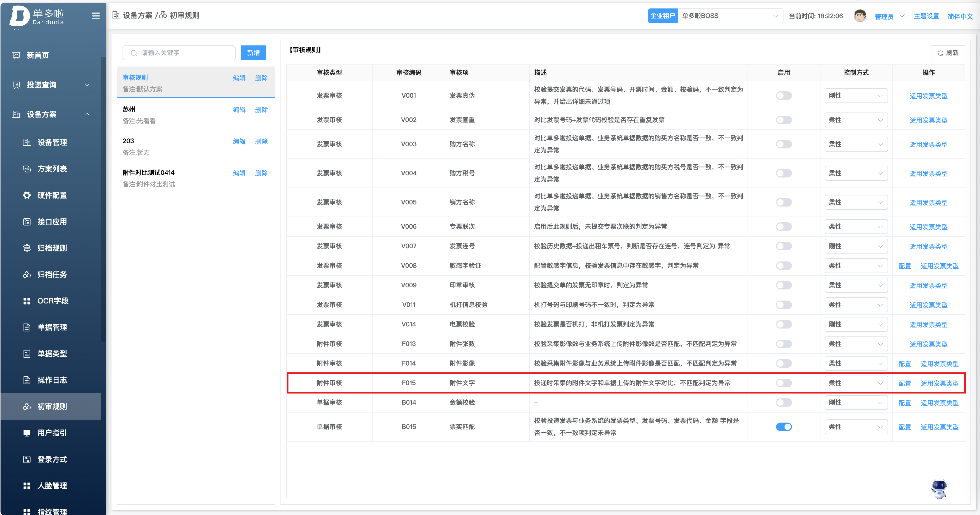
Task: Open control mode dropdown for V001
Action: pyautogui.click(x=856, y=95)
